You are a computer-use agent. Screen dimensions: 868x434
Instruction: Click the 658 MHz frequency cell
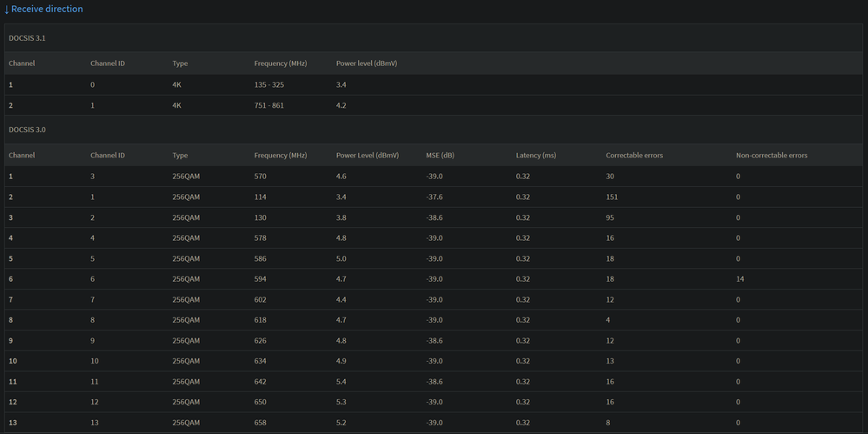pos(260,423)
